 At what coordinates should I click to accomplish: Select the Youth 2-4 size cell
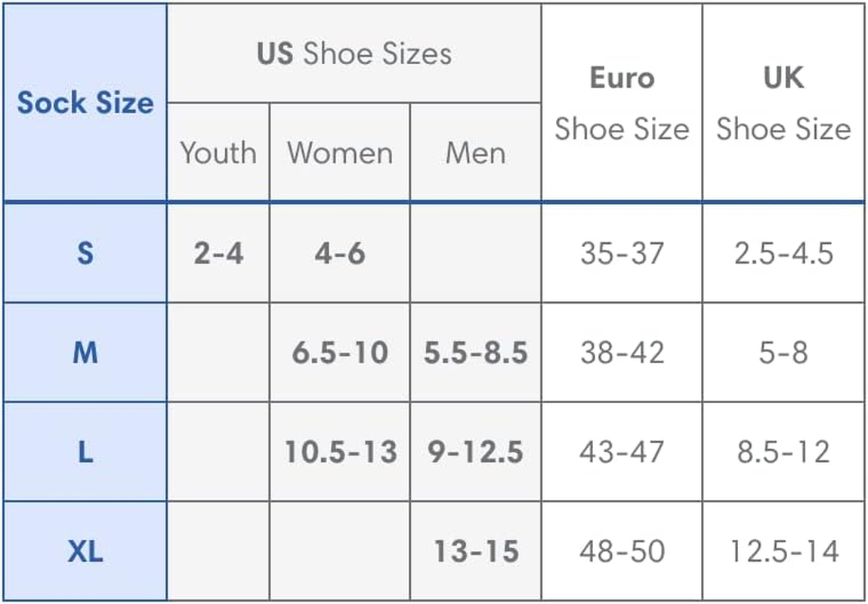[x=218, y=252]
